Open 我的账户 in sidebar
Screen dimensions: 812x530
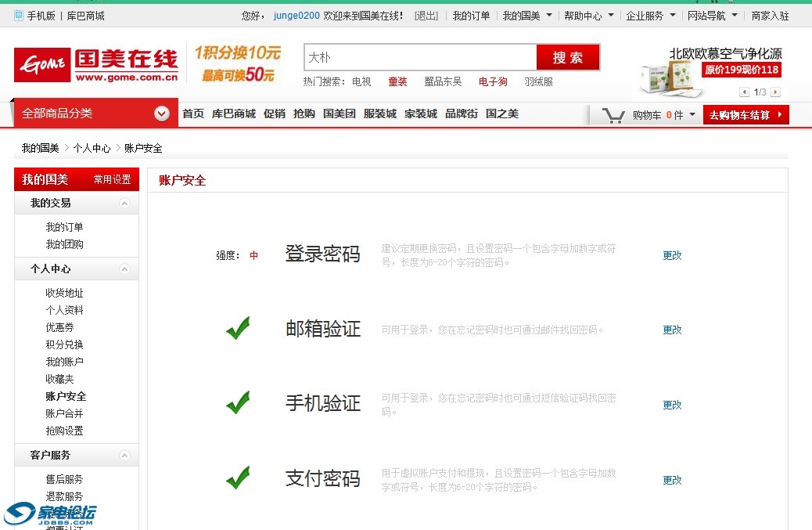[x=64, y=362]
